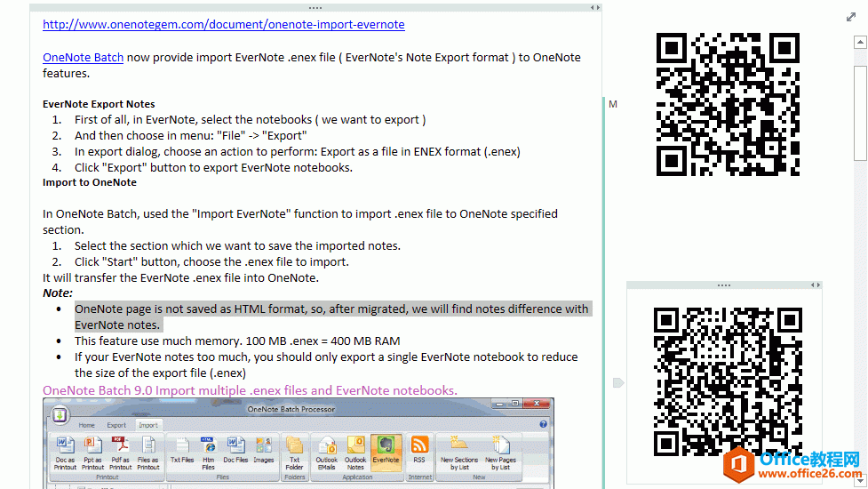Click 'Select the section which we want' step
This screenshot has width=868, height=489.
coord(237,246)
